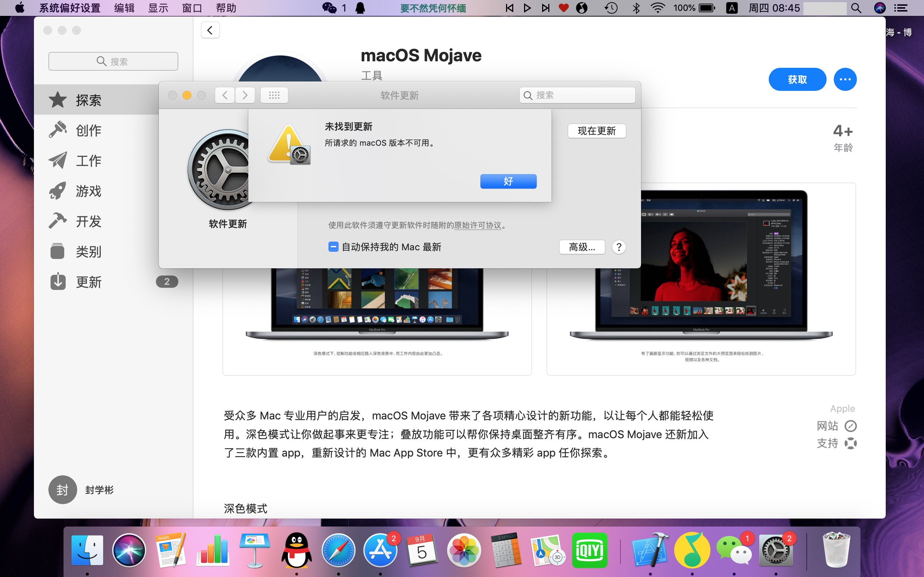Click the App Store search field
Image resolution: width=924 pixels, height=577 pixels.
(113, 61)
